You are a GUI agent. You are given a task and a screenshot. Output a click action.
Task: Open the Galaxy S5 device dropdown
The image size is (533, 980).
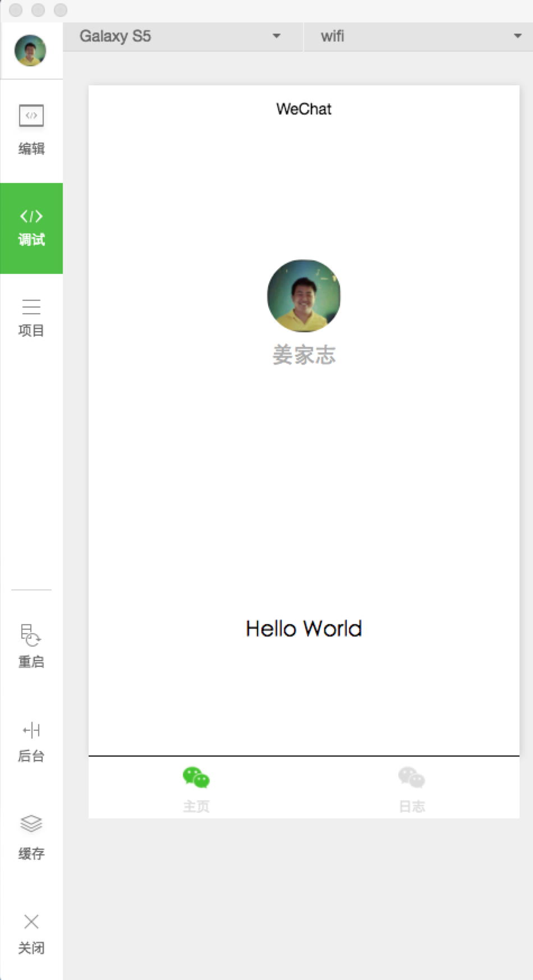pyautogui.click(x=182, y=36)
